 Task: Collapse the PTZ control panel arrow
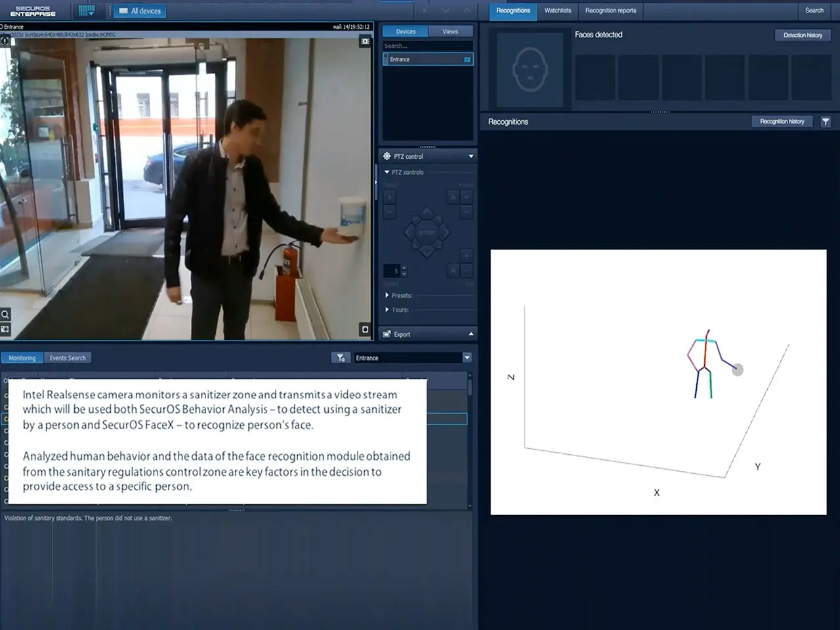471,156
